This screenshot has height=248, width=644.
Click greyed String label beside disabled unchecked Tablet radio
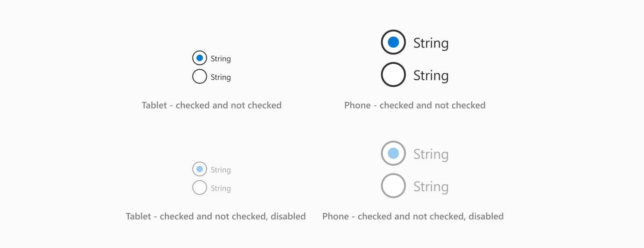pyautogui.click(x=221, y=189)
